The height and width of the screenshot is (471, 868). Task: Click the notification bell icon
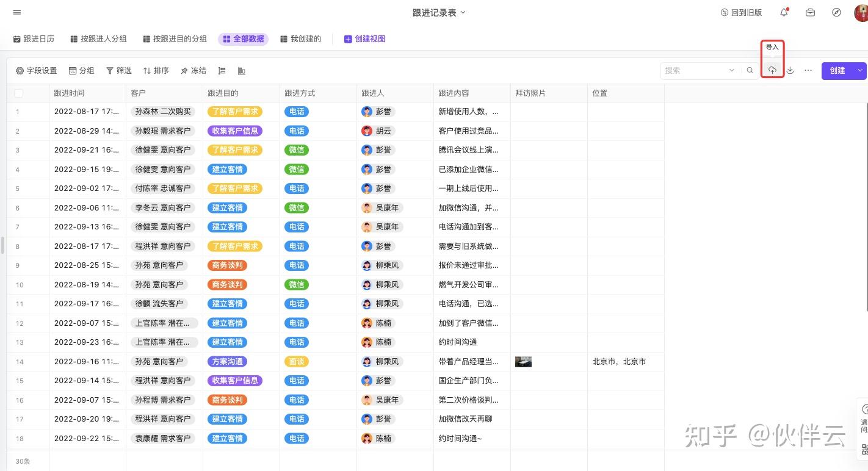[784, 12]
